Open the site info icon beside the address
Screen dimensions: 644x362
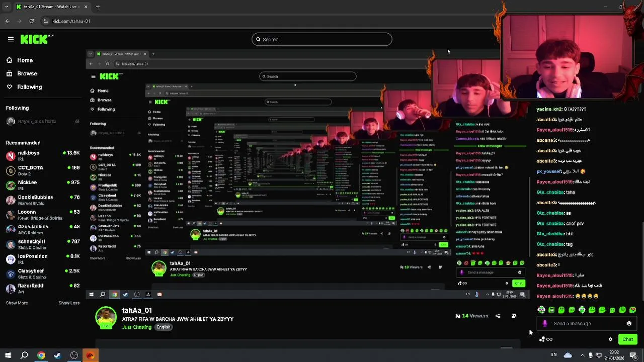[x=46, y=21]
